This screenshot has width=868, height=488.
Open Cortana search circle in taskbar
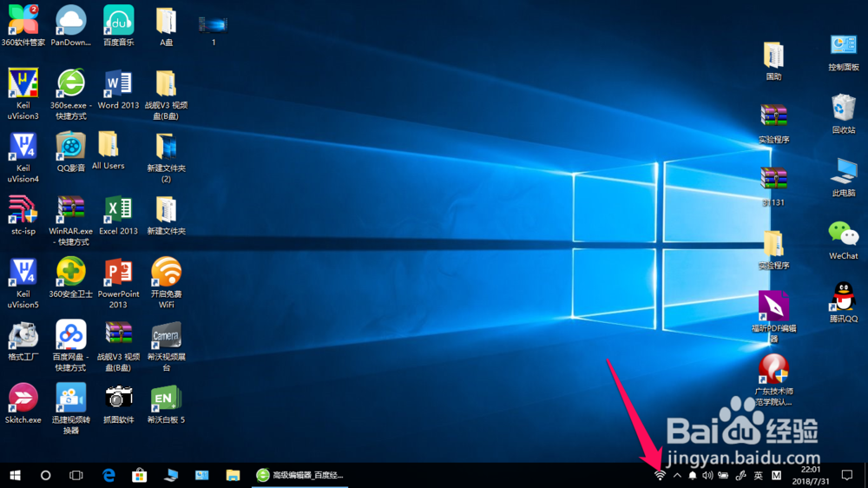(45, 475)
